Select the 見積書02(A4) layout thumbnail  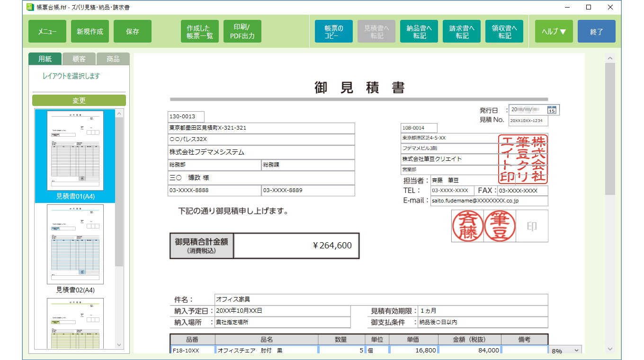[76, 244]
